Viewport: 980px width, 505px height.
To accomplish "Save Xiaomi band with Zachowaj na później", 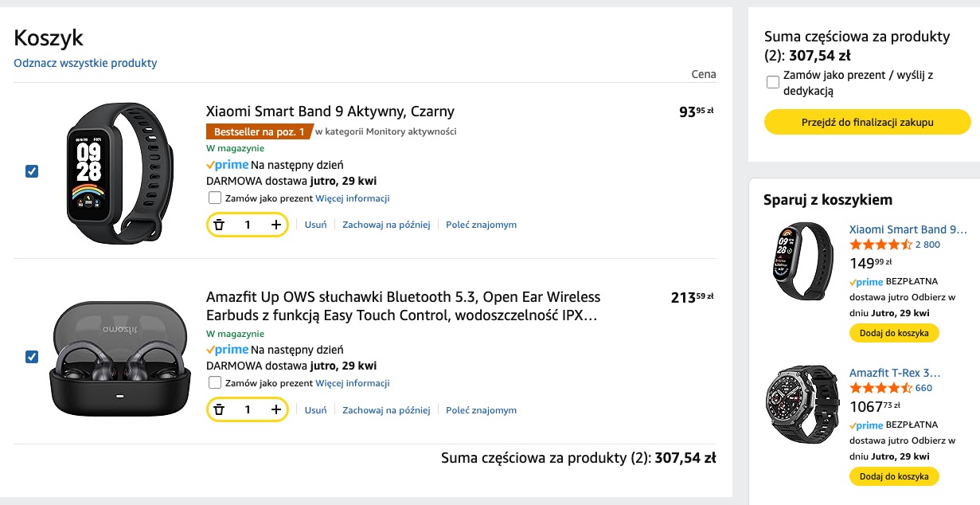I will pos(386,225).
